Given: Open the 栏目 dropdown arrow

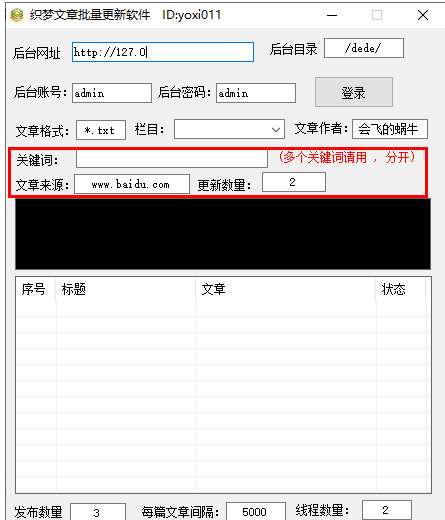Looking at the screenshot, I should click(x=276, y=129).
